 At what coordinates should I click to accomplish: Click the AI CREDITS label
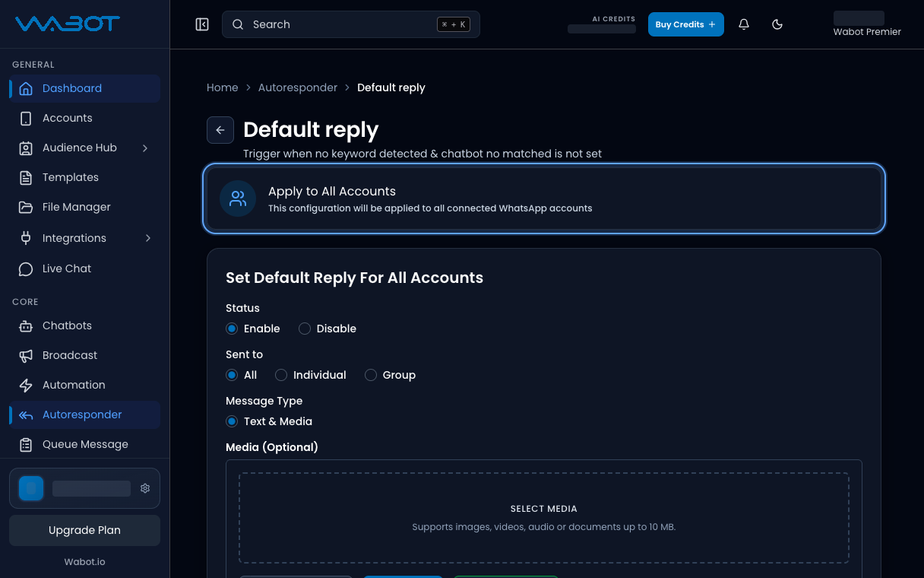(614, 19)
